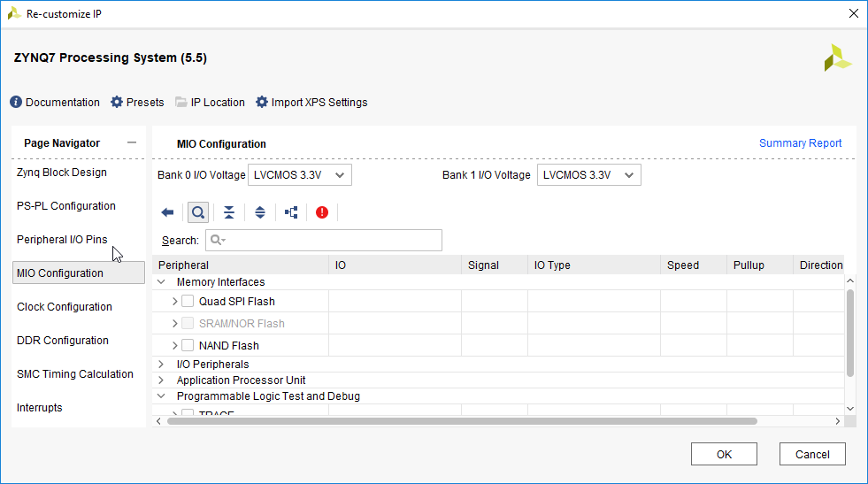Expand the I/O Peripherals group

coord(161,364)
